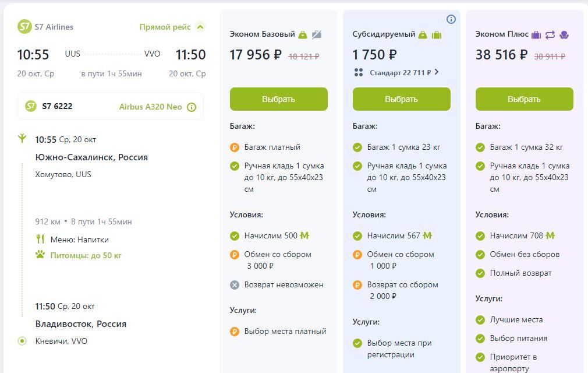Click checkmark beside Багаж 1 сумка 23 кг
Viewport: 588px width, 373px height.
click(x=357, y=147)
